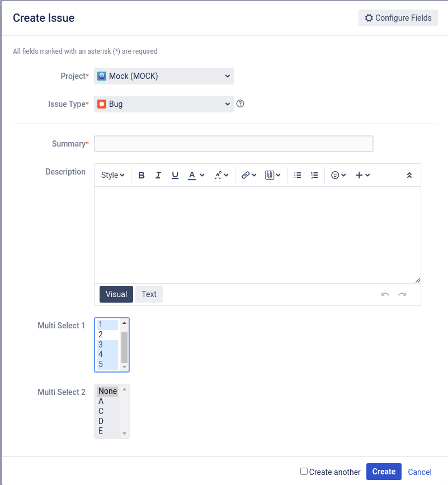Click inside the Summary input field

click(x=233, y=144)
